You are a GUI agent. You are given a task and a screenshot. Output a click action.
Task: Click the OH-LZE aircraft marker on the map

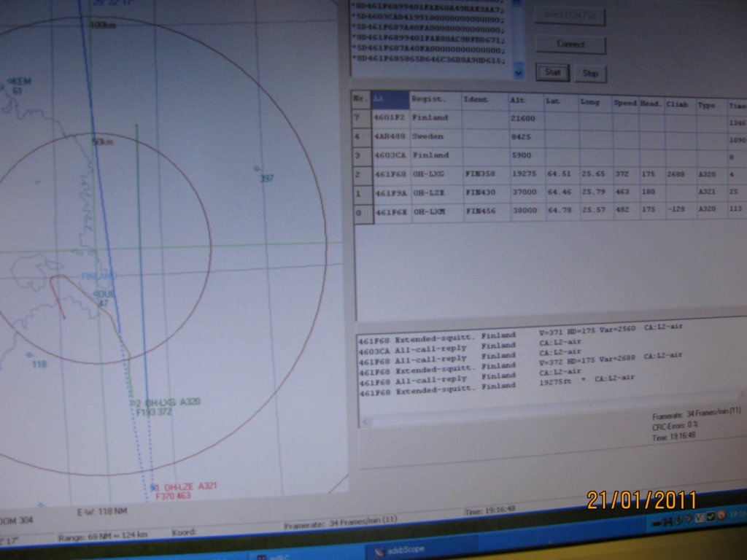(x=153, y=487)
